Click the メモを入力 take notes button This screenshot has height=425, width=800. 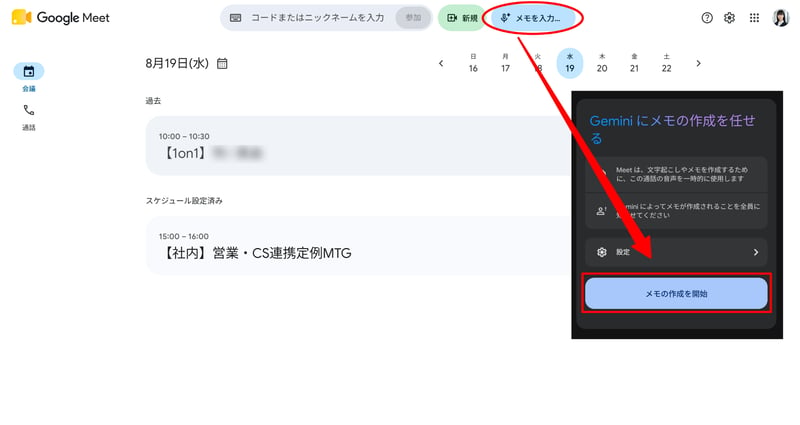(533, 18)
